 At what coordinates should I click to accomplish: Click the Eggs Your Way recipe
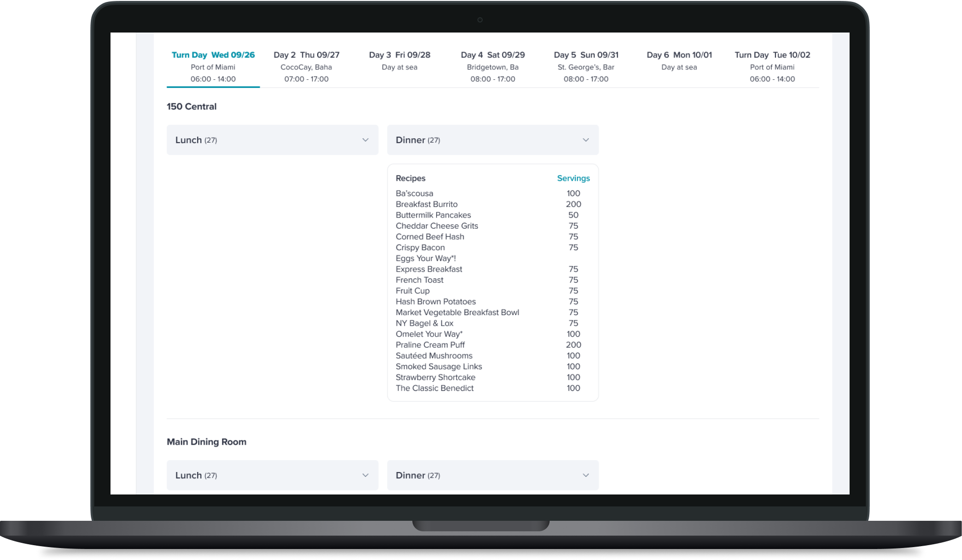425,258
